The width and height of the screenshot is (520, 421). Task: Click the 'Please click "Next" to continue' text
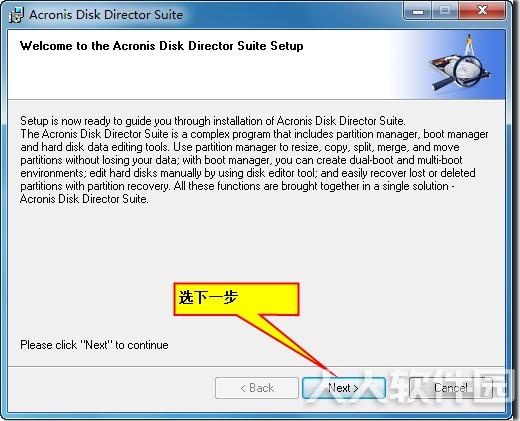point(94,345)
